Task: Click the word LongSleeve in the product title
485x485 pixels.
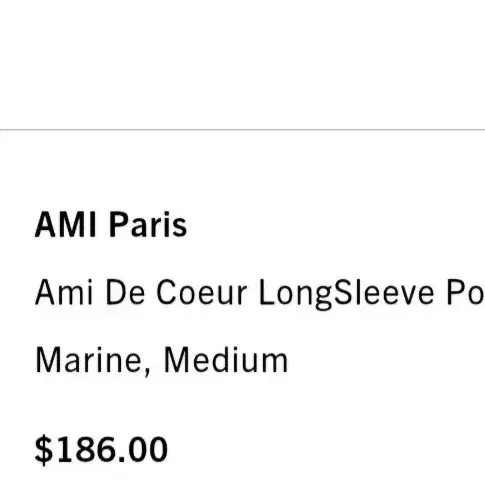Action: [347, 294]
